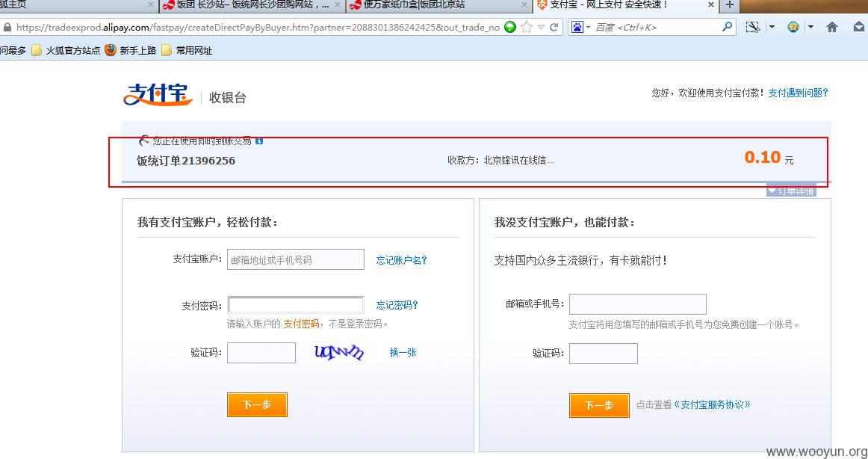Open the address bar history dropdown arrow
This screenshot has height=459, width=868.
pyautogui.click(x=541, y=27)
